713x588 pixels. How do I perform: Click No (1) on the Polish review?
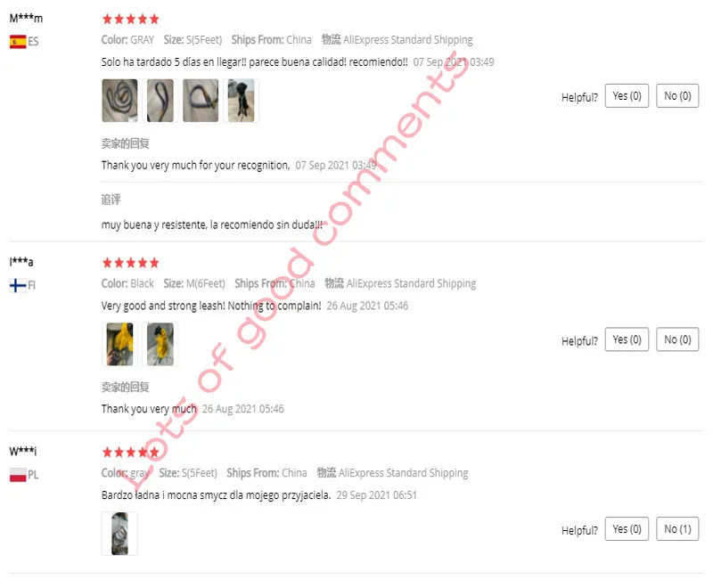tap(677, 529)
